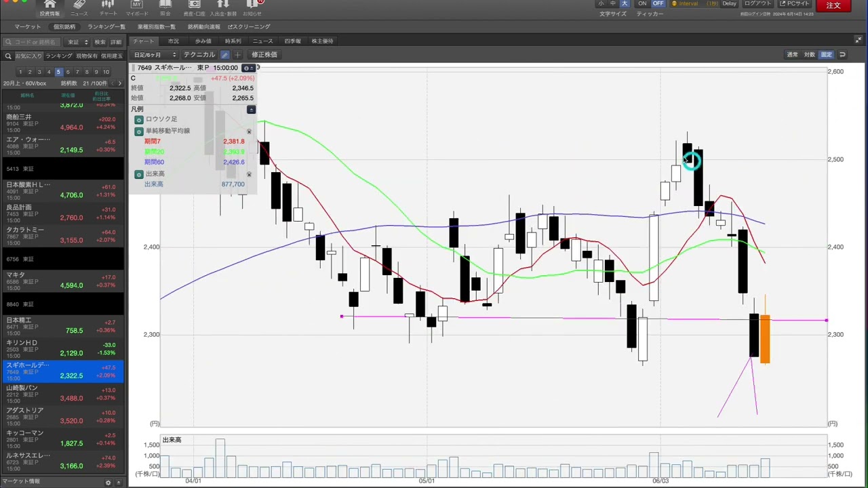Screen dimensions: 868x488
Task: Open the 入出金・振替 arrows icon
Action: pos(223,8)
